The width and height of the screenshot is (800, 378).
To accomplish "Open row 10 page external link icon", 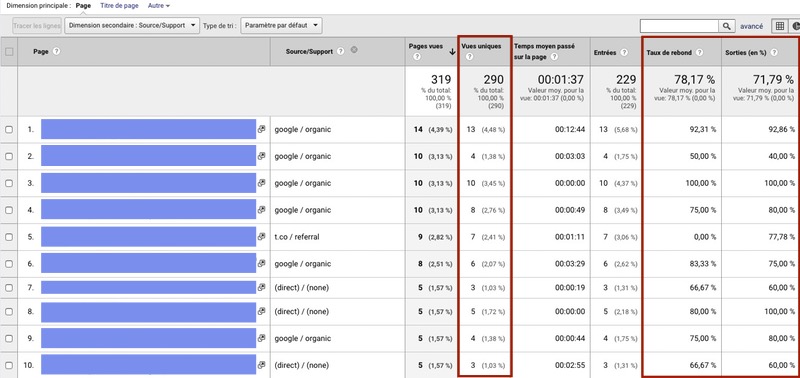I will (x=262, y=365).
